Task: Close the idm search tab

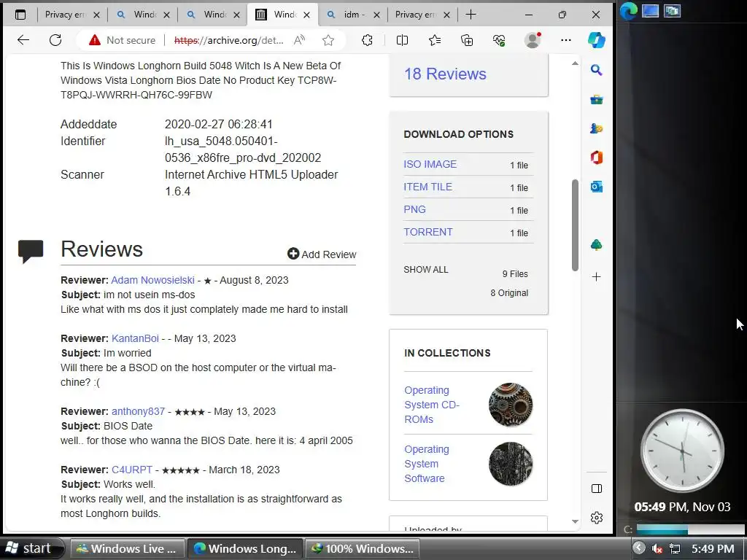Action: [x=376, y=15]
